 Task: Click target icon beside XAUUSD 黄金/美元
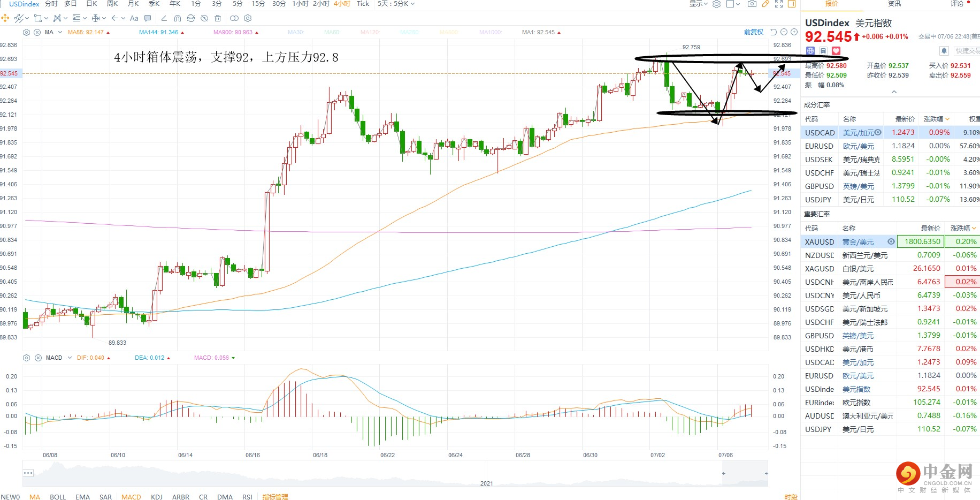(x=891, y=241)
